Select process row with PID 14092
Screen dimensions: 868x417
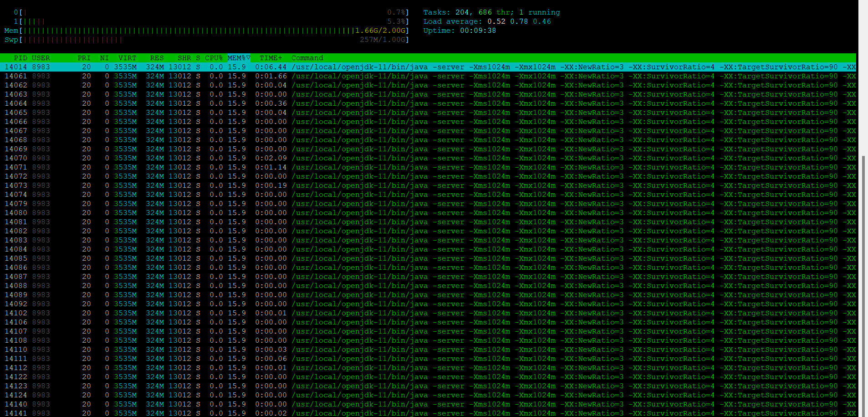(x=428, y=304)
